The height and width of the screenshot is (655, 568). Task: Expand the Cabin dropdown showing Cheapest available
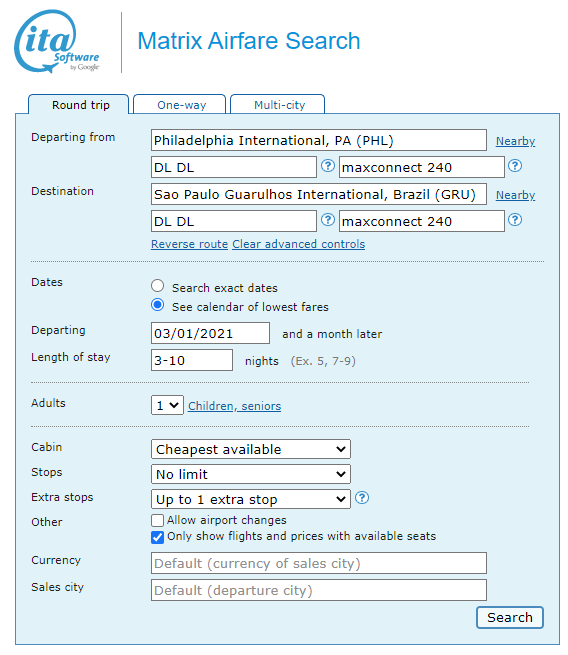click(x=251, y=449)
